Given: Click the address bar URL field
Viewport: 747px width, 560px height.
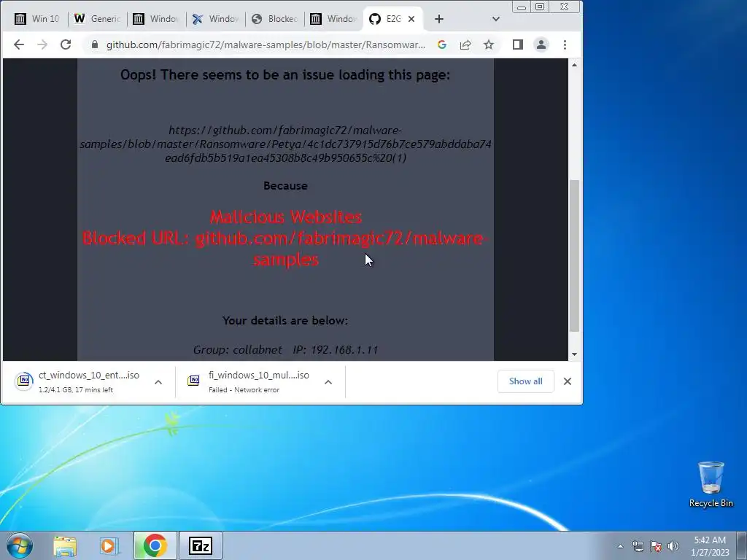Looking at the screenshot, I should pyautogui.click(x=266, y=44).
